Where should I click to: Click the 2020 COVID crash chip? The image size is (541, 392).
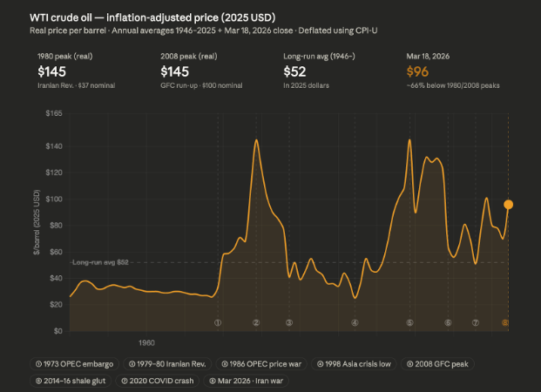click(160, 380)
